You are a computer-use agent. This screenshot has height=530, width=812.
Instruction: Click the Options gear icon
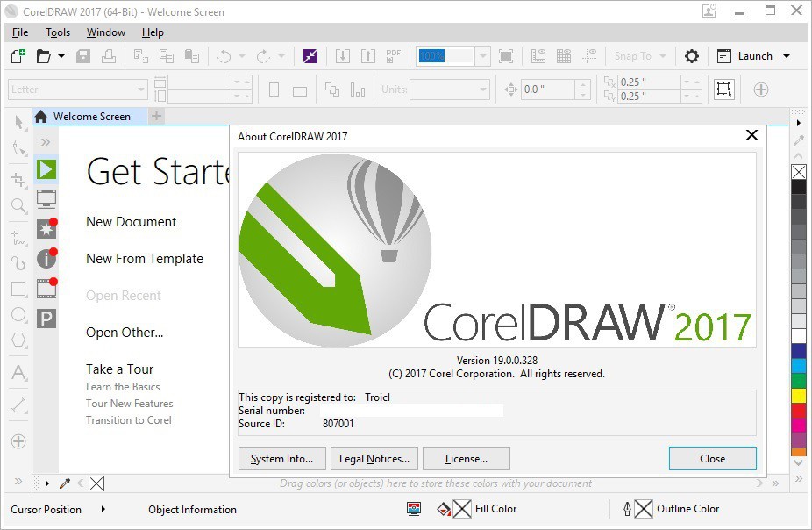pos(691,56)
